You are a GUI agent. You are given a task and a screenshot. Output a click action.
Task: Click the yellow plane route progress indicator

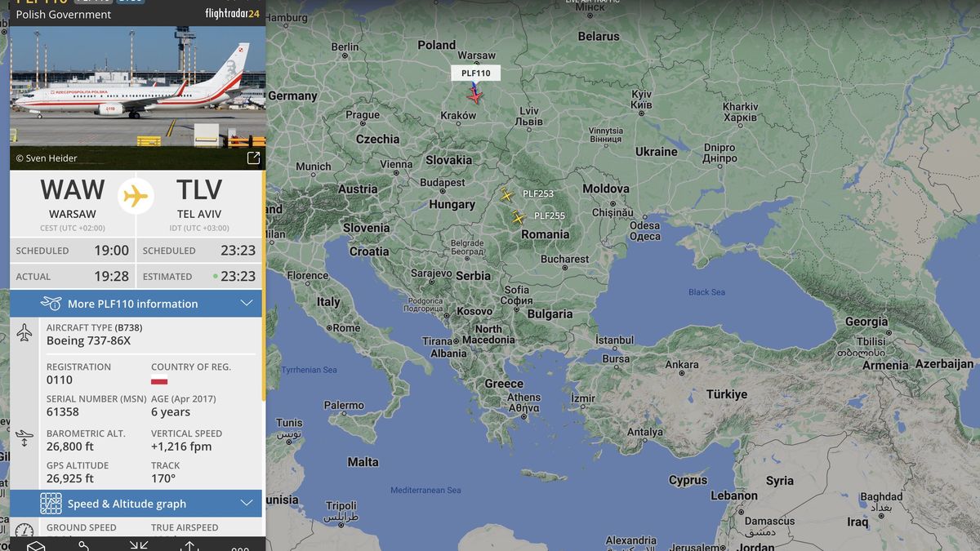click(136, 197)
